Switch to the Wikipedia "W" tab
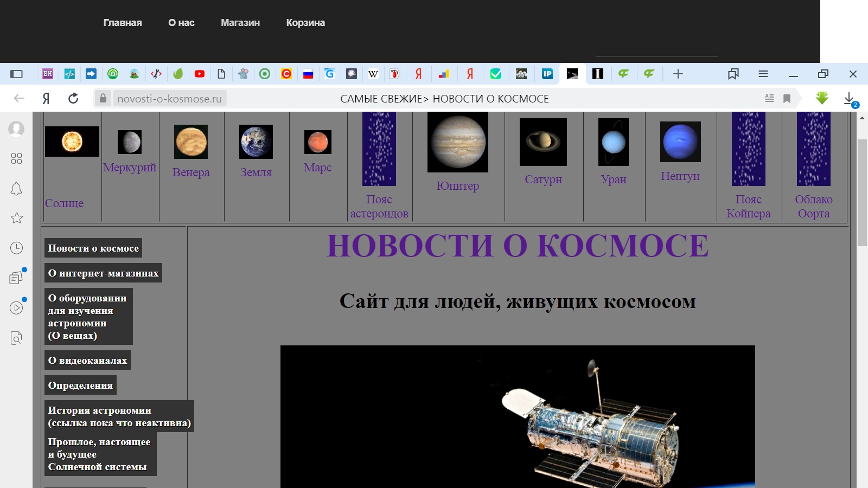This screenshot has height=488, width=868. [373, 74]
